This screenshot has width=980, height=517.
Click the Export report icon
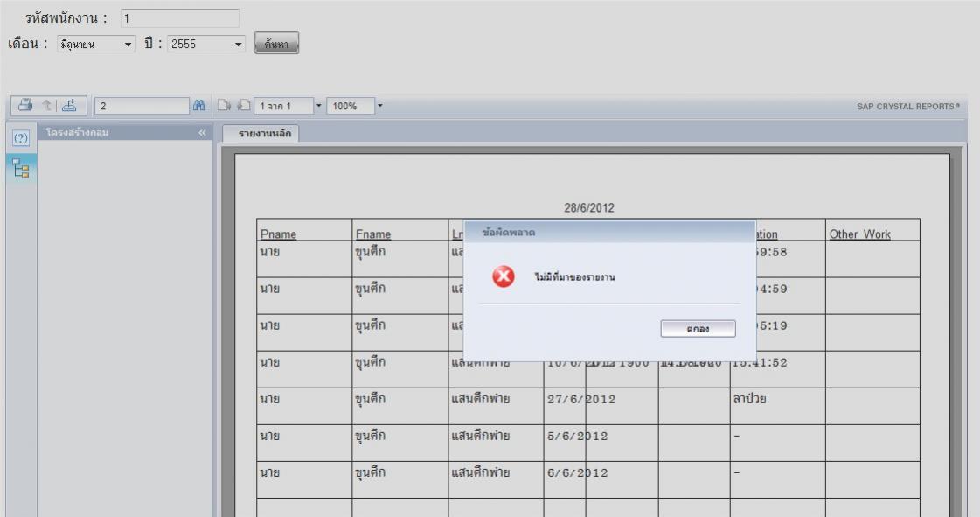tap(69, 105)
